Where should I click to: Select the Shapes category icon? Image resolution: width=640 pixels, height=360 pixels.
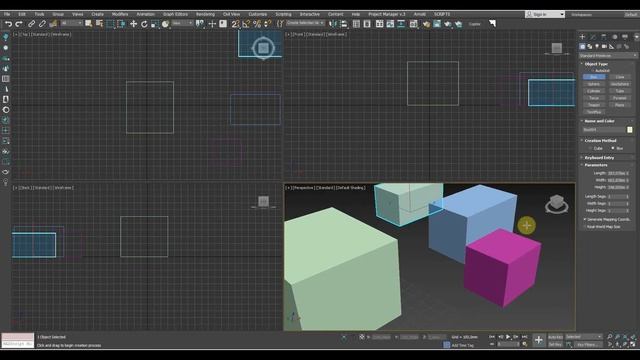[x=589, y=47]
